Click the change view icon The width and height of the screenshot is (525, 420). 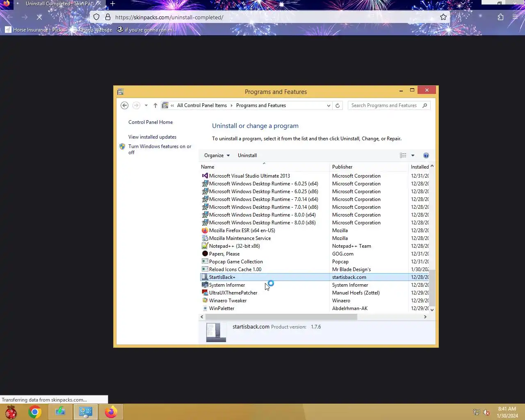403,155
